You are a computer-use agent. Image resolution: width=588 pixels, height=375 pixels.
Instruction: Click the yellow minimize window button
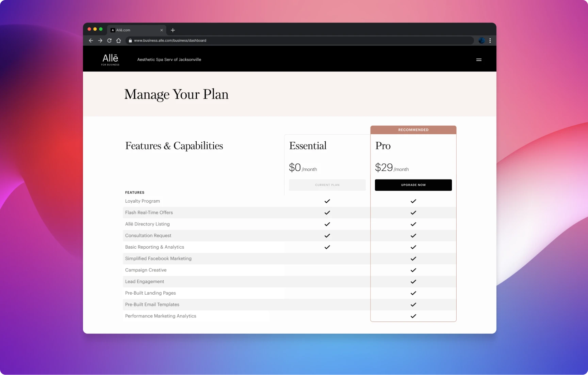pos(95,29)
